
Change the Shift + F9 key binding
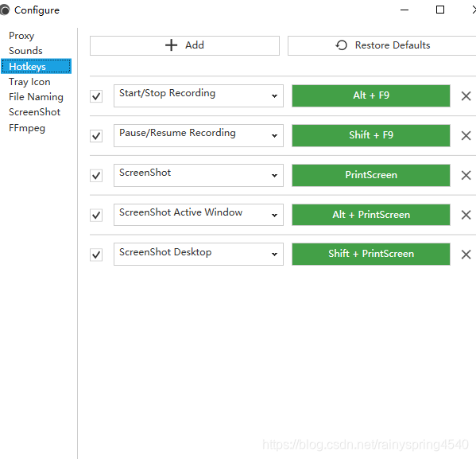point(371,135)
